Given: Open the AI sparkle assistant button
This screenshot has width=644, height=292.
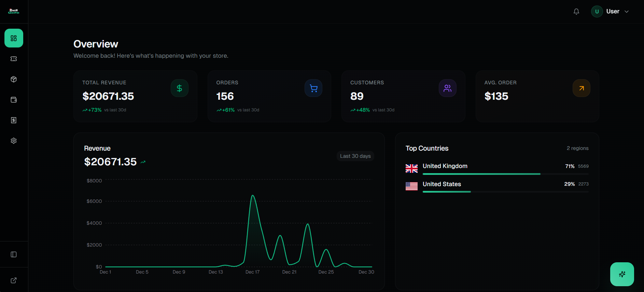Looking at the screenshot, I should (x=622, y=274).
